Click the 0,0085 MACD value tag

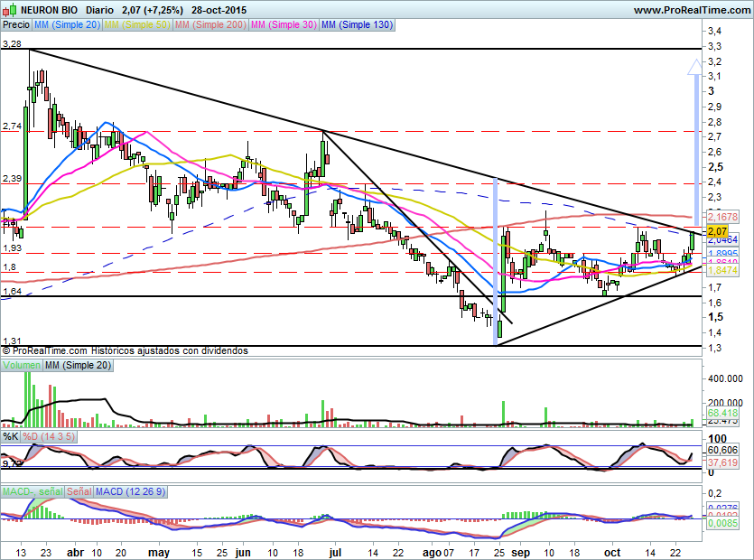pyautogui.click(x=722, y=523)
